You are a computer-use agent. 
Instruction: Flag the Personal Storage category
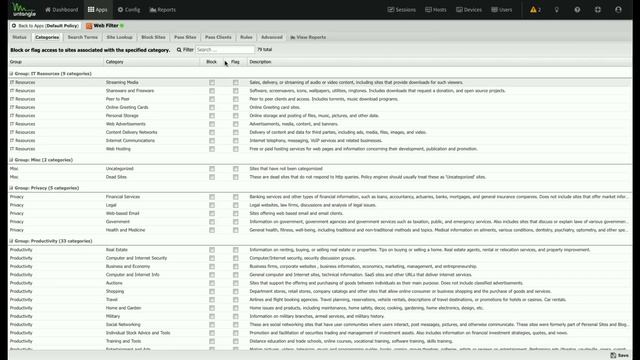pyautogui.click(x=236, y=116)
